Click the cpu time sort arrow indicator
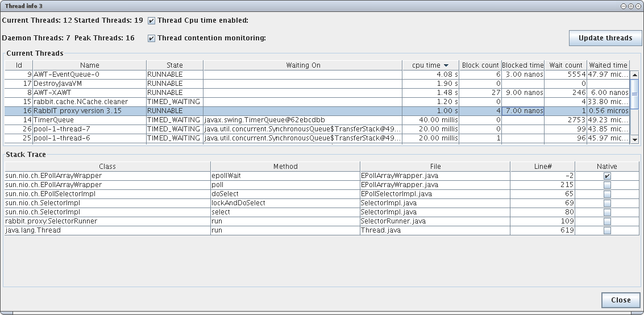This screenshot has height=315, width=644. click(446, 65)
